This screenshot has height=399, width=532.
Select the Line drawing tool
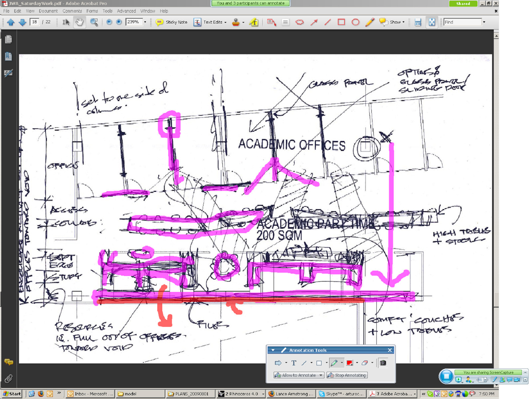(x=328, y=22)
